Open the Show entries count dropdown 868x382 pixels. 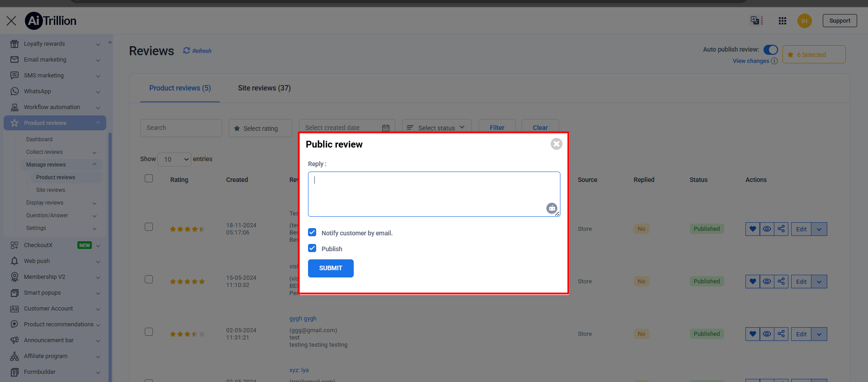[x=175, y=159]
